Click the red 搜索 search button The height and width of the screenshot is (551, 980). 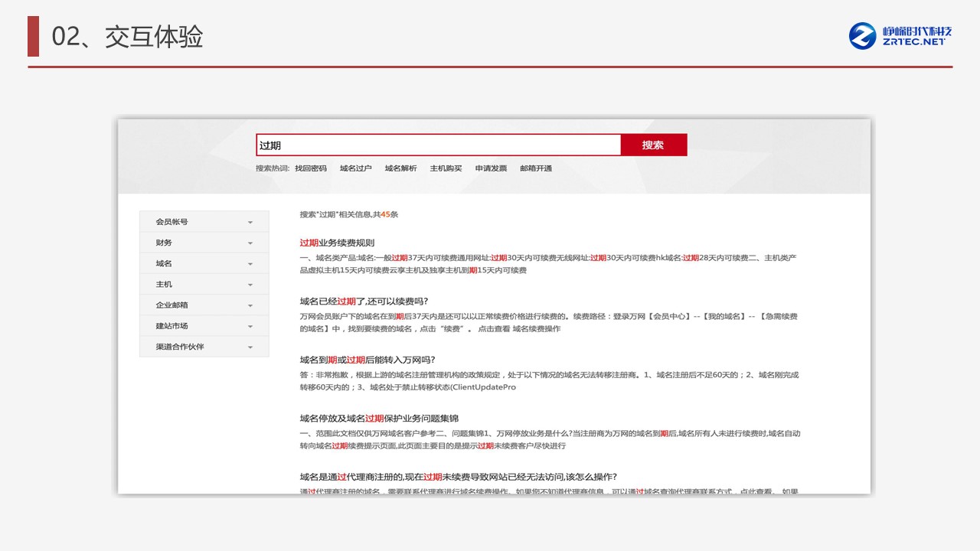(653, 145)
